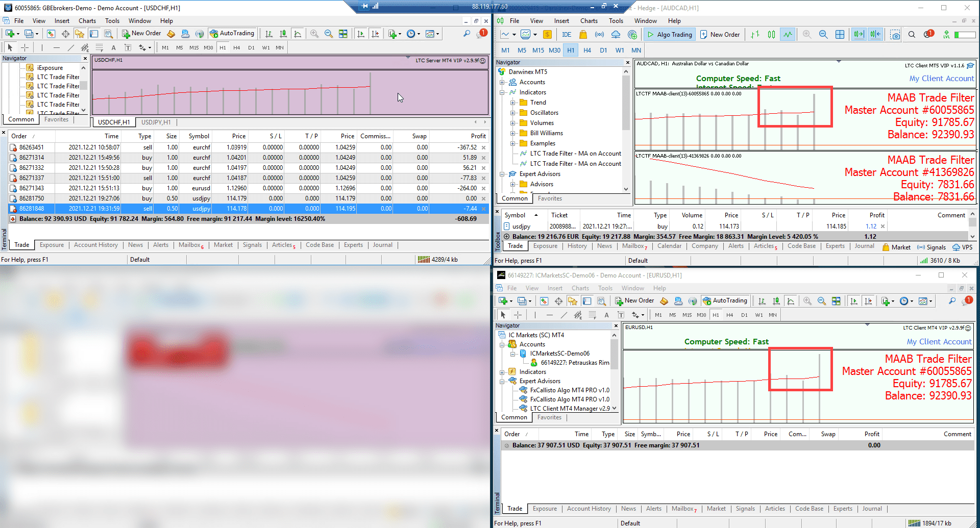Open My Client Account link on AUDCAD chart
The height and width of the screenshot is (528, 980).
(942, 79)
